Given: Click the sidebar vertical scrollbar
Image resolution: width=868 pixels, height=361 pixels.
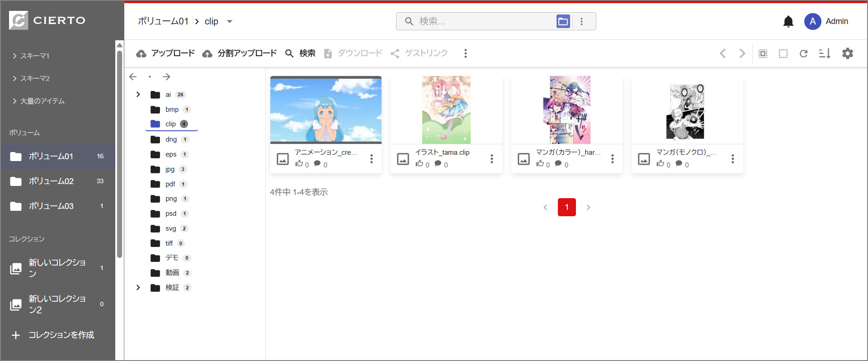Looking at the screenshot, I should click(x=119, y=154).
